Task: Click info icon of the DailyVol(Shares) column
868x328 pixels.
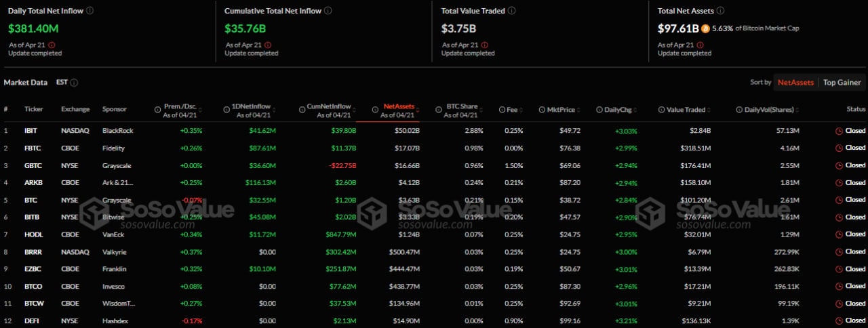Action: [739, 110]
